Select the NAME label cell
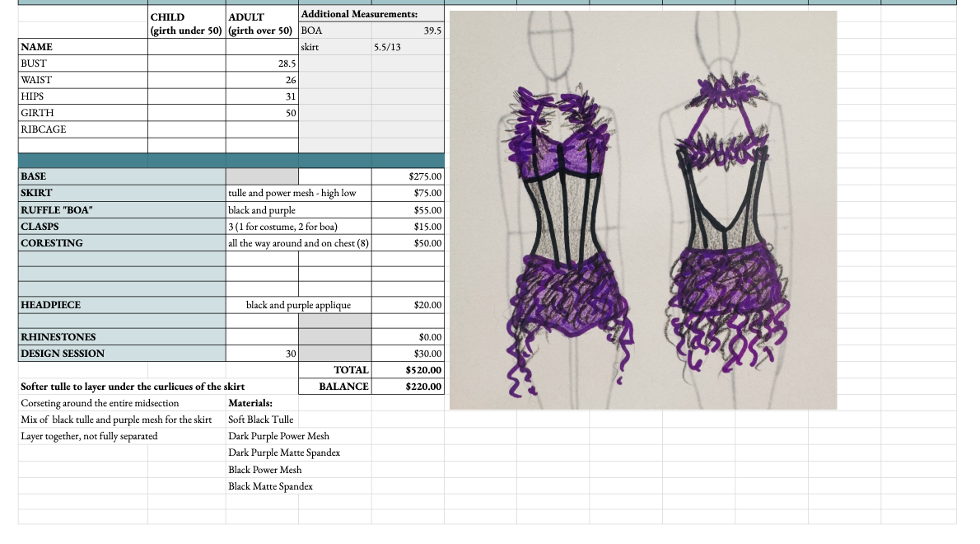The height and width of the screenshot is (544, 980). click(x=83, y=47)
